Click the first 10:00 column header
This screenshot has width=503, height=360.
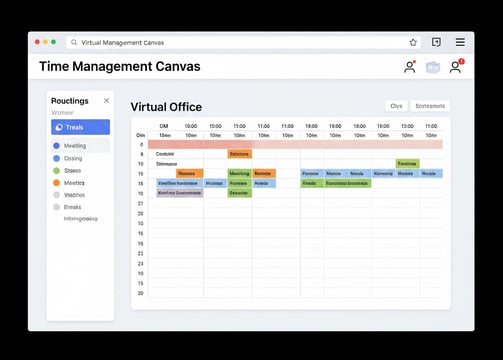point(191,126)
